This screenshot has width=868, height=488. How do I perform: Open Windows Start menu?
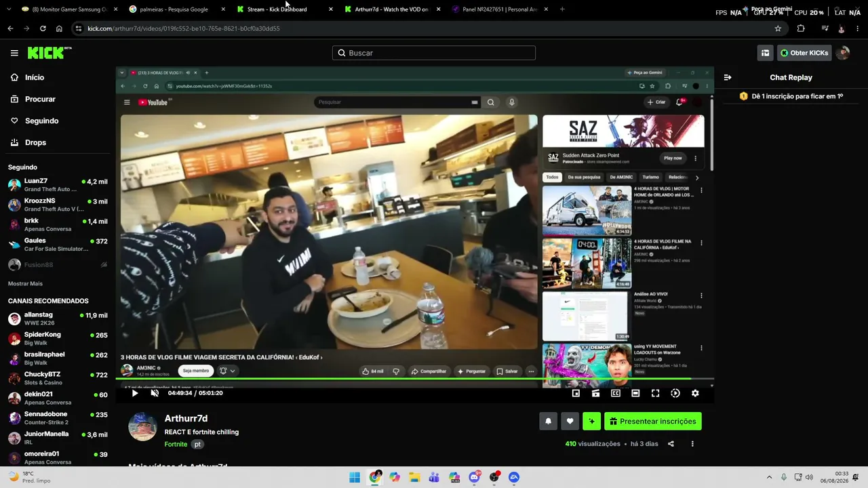point(355,477)
